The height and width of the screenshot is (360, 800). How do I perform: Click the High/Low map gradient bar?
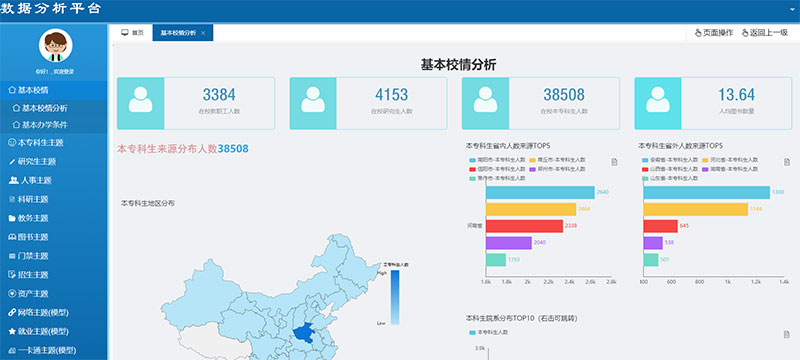coord(395,297)
